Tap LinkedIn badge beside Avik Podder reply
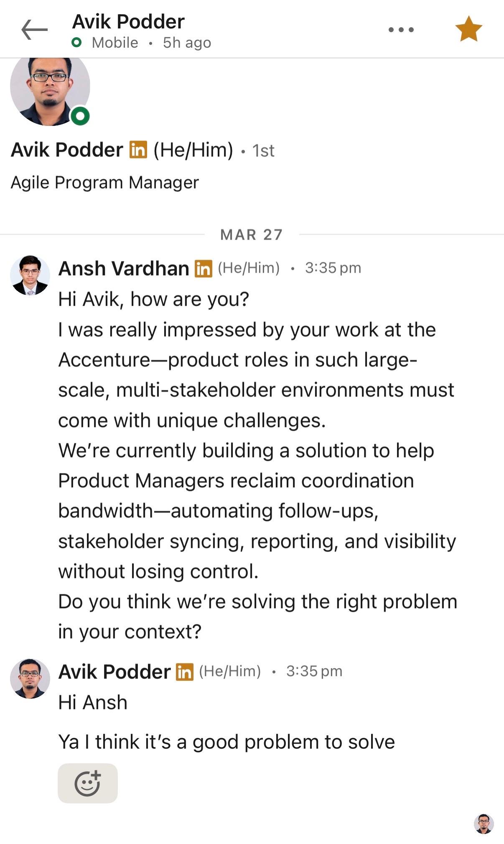The image size is (504, 844). (x=184, y=672)
